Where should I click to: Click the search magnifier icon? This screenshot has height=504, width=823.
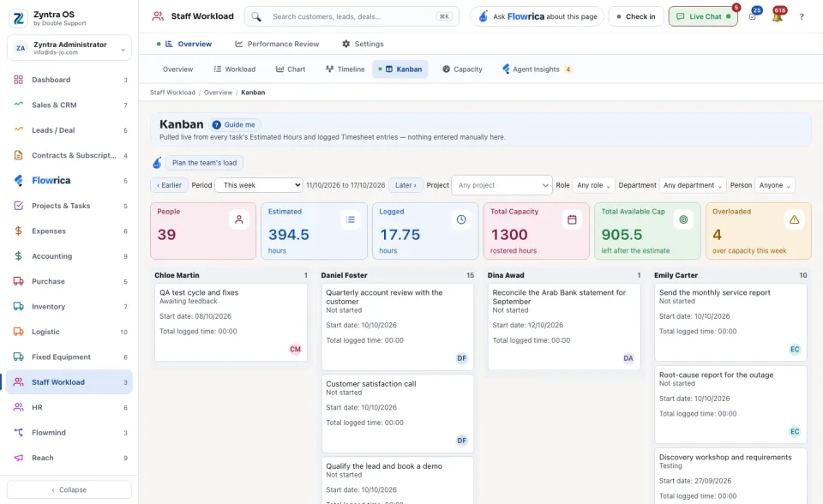256,17
